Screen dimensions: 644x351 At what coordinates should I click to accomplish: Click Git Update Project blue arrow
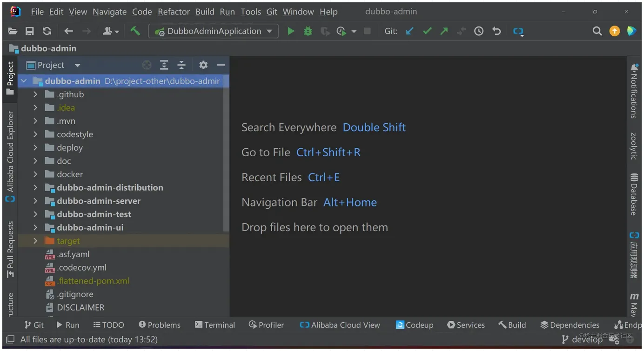409,31
